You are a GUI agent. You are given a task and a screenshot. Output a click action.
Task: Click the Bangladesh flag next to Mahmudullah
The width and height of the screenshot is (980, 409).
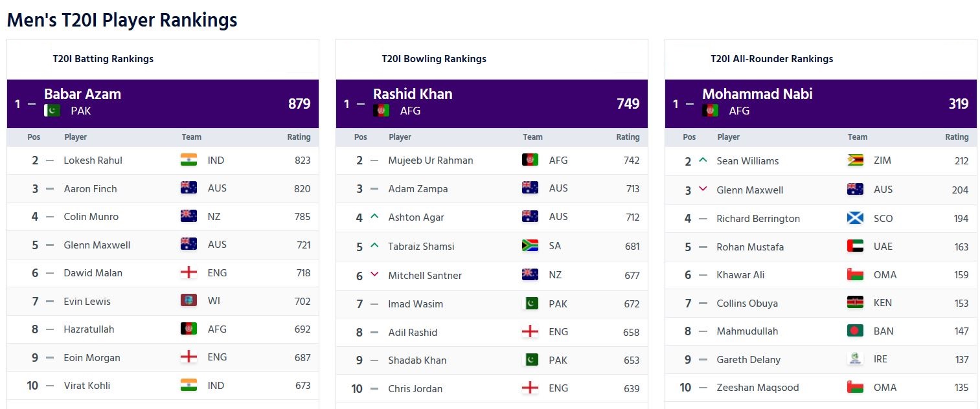(x=855, y=331)
